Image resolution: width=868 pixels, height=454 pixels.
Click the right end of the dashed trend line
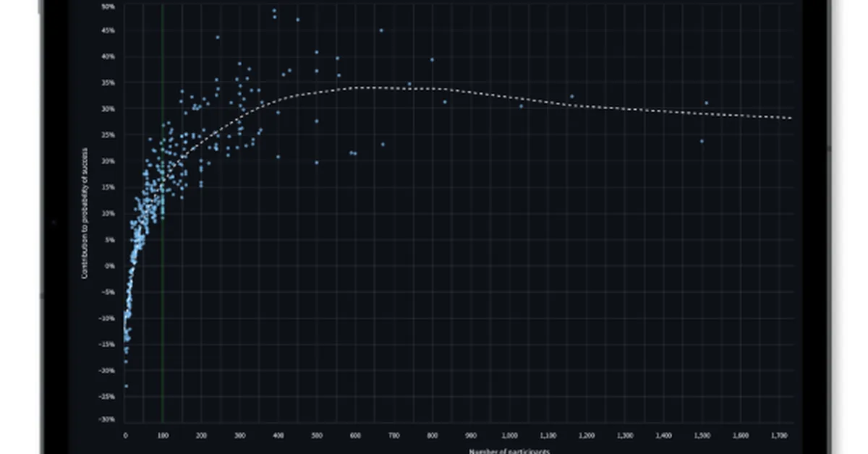791,118
